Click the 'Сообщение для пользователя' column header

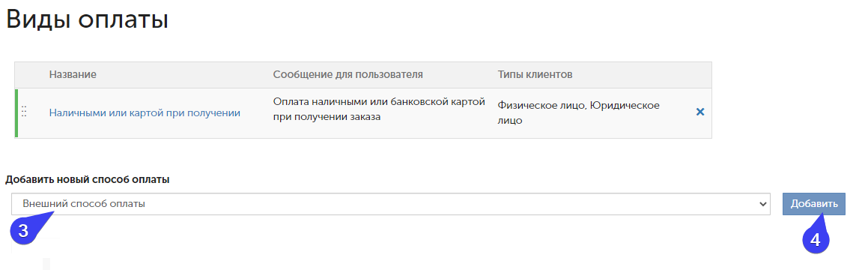(x=348, y=74)
